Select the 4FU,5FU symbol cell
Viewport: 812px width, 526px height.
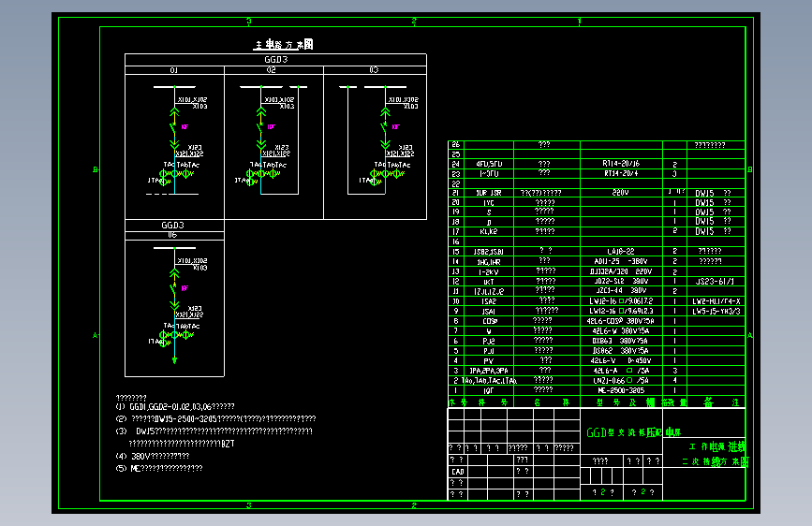[x=489, y=164]
